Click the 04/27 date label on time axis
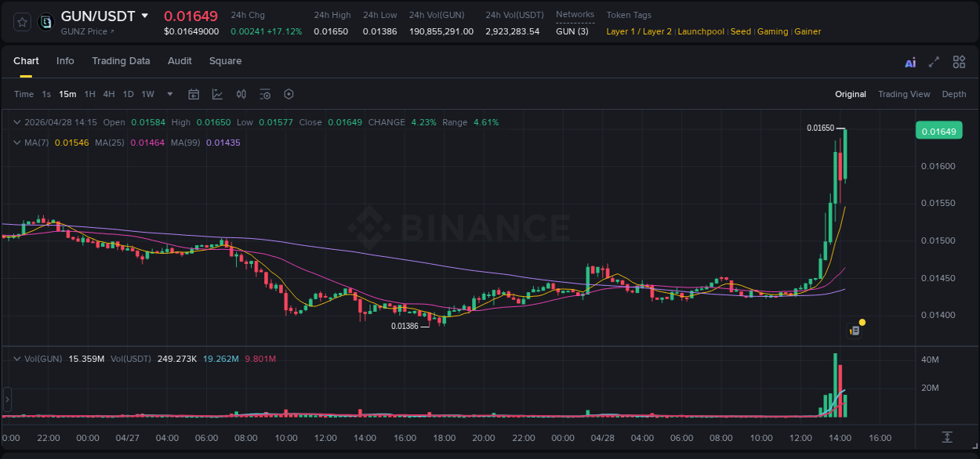The width and height of the screenshot is (980, 459). click(x=127, y=438)
